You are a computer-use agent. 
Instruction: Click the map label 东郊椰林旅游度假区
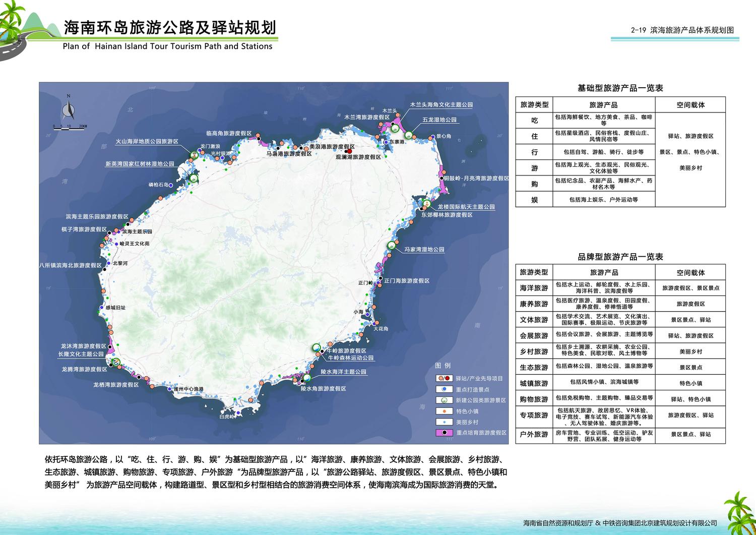(447, 215)
